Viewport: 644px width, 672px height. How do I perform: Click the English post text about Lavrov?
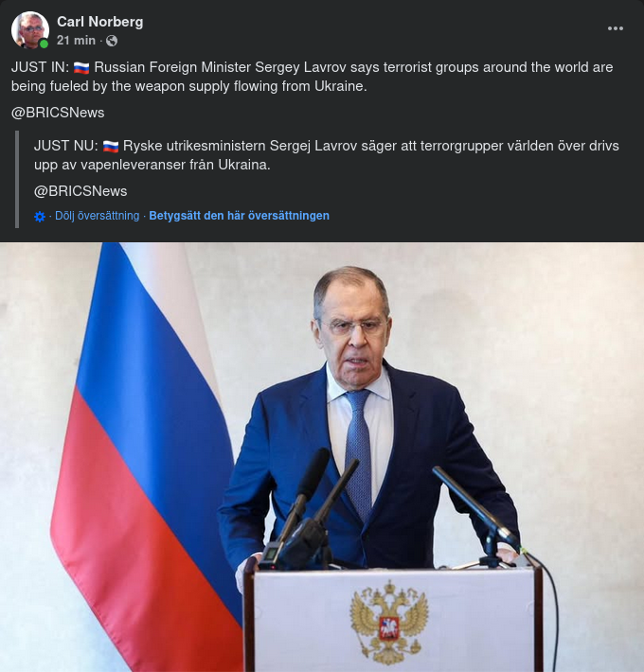tap(313, 77)
